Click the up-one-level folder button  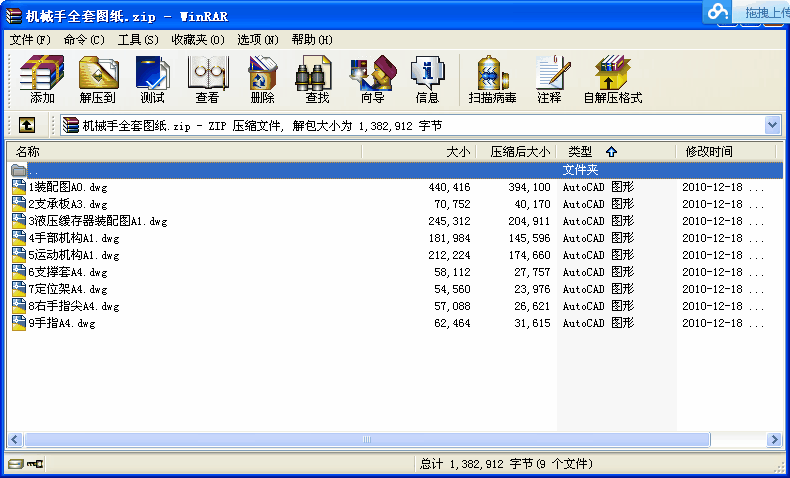(x=27, y=125)
